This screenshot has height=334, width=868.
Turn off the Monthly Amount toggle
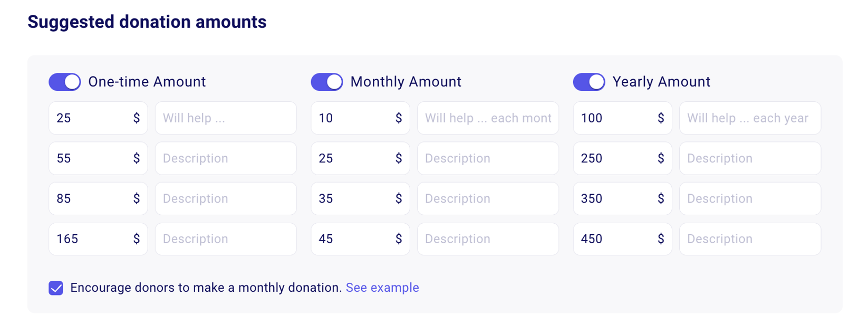point(327,82)
